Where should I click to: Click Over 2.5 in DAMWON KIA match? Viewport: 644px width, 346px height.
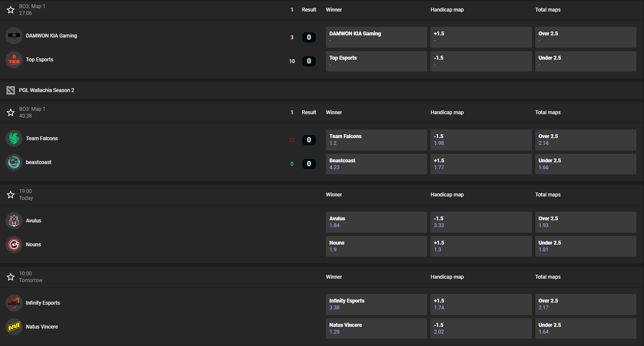tap(586, 37)
